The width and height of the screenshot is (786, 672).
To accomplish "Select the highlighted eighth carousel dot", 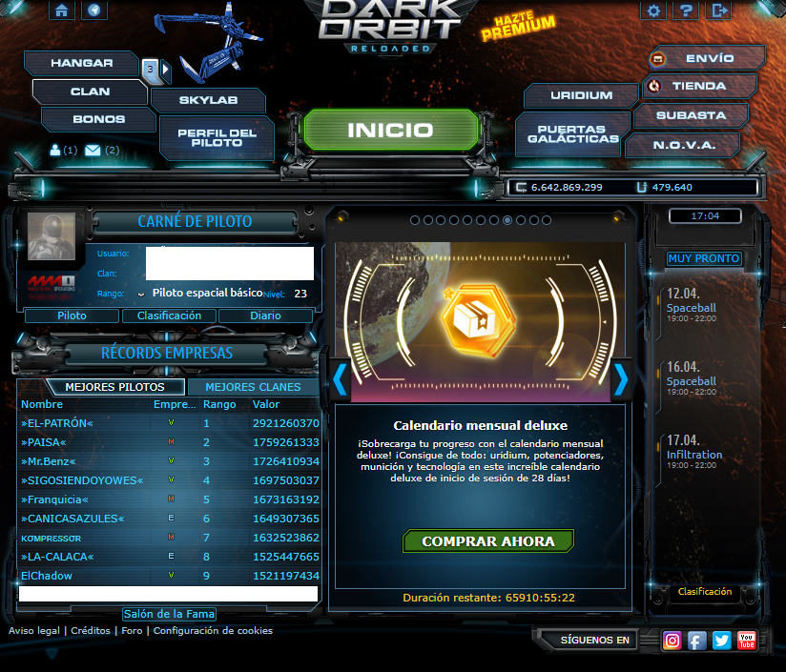I will (507, 220).
